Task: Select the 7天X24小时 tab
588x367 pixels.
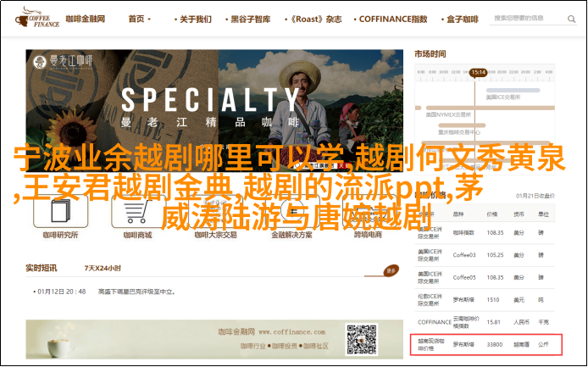Action: (103, 269)
